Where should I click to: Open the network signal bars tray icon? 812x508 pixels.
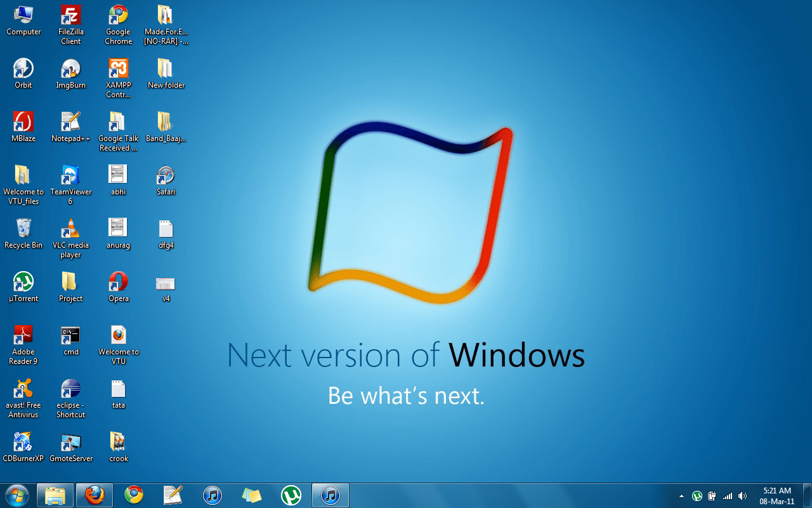coord(728,496)
